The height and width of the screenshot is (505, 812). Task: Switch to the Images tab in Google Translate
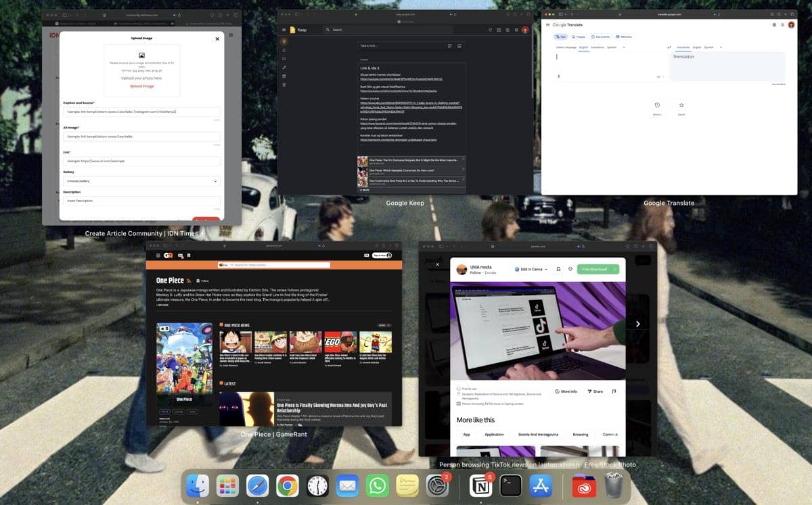[579, 37]
